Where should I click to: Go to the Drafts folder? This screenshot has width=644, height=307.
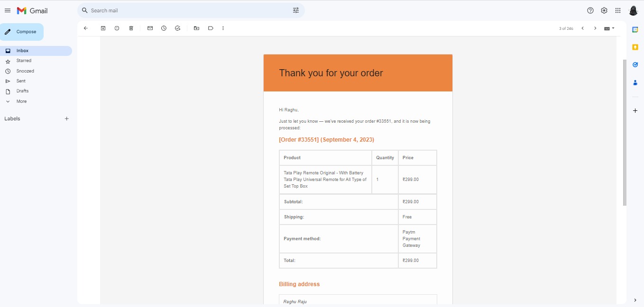[22, 91]
